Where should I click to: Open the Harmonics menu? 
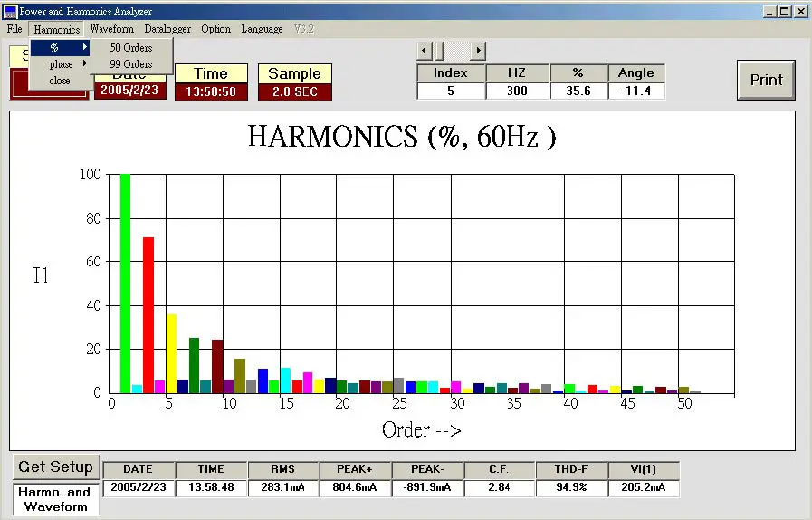point(56,30)
